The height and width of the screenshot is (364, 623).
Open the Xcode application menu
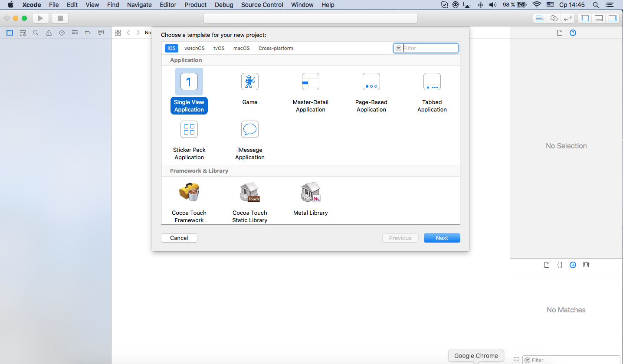31,5
